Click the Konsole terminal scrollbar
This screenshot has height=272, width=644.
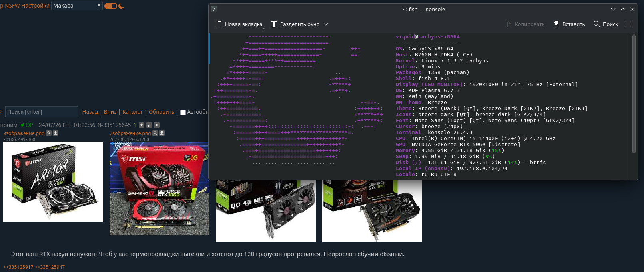pyautogui.click(x=634, y=94)
